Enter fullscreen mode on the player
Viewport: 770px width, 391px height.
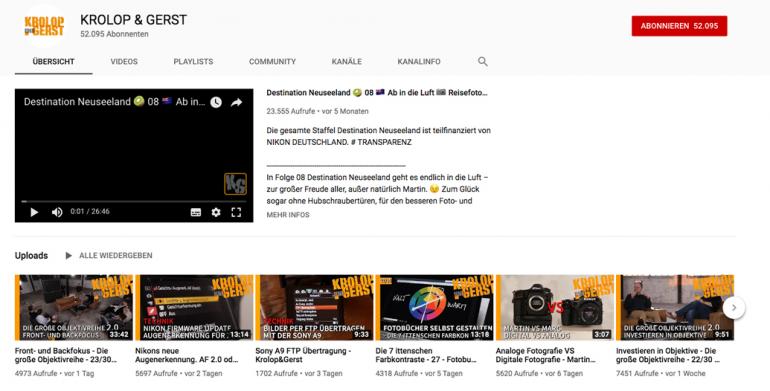[x=236, y=212]
